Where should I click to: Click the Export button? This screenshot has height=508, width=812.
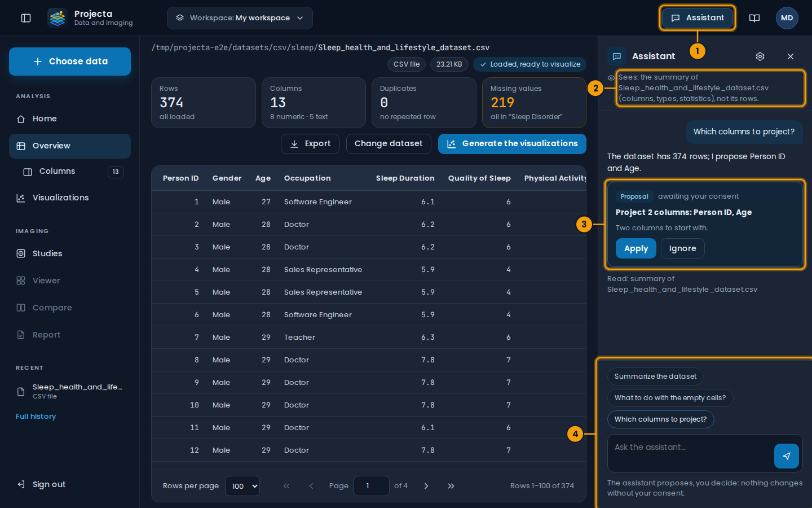(x=310, y=144)
